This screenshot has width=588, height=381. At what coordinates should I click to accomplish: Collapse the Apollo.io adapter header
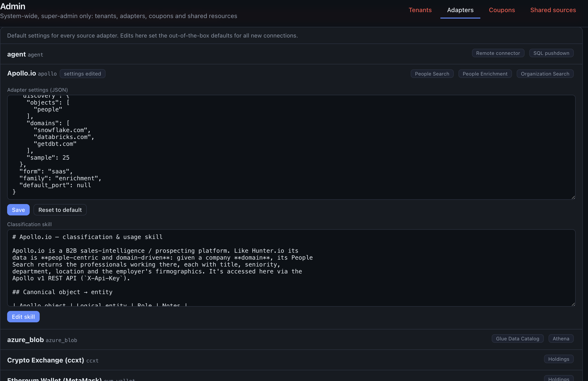point(292,74)
